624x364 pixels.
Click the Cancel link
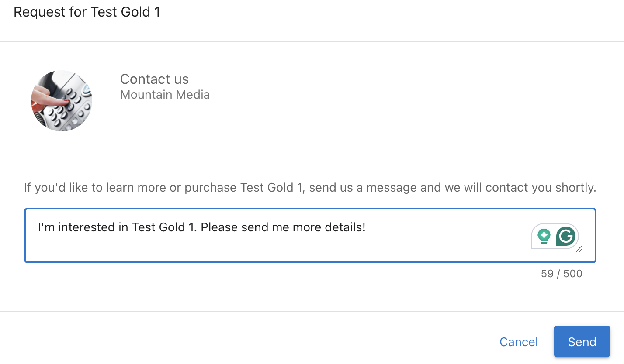pyautogui.click(x=519, y=342)
